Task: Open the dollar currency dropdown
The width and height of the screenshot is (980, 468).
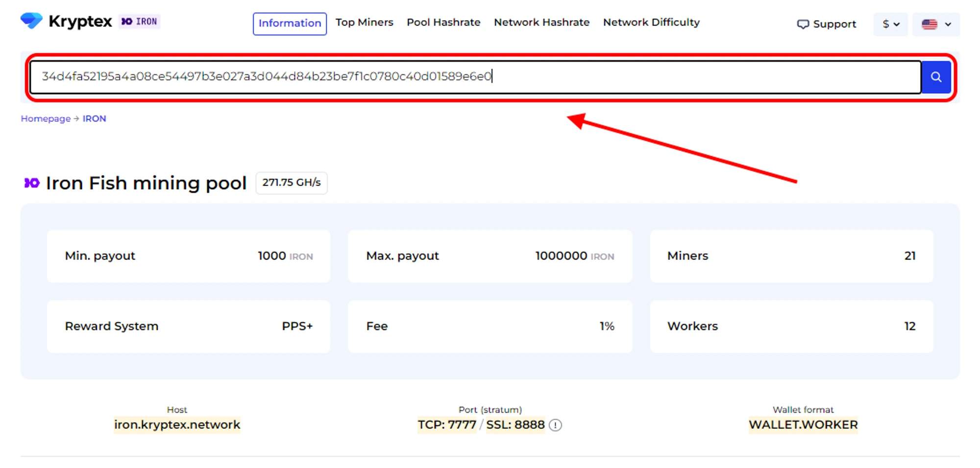Action: pos(890,24)
